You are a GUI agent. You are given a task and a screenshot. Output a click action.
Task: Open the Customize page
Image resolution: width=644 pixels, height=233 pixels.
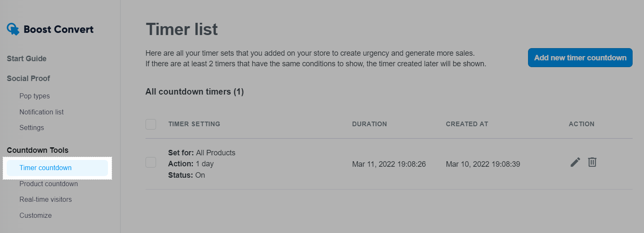tap(35, 215)
